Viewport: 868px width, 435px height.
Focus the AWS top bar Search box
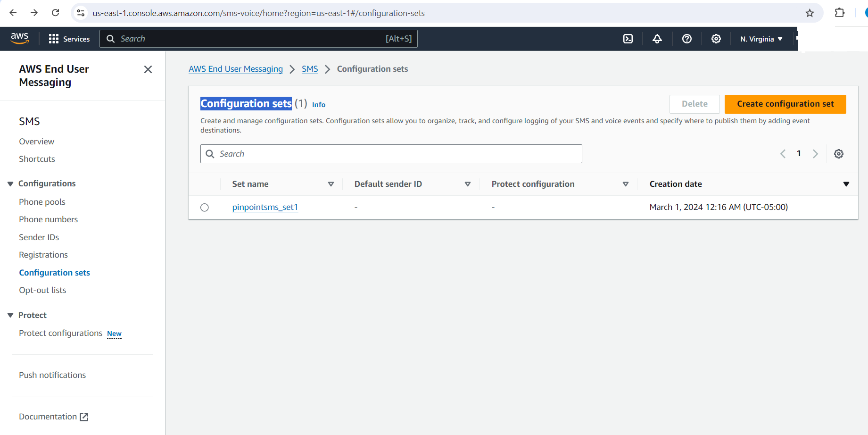point(258,39)
